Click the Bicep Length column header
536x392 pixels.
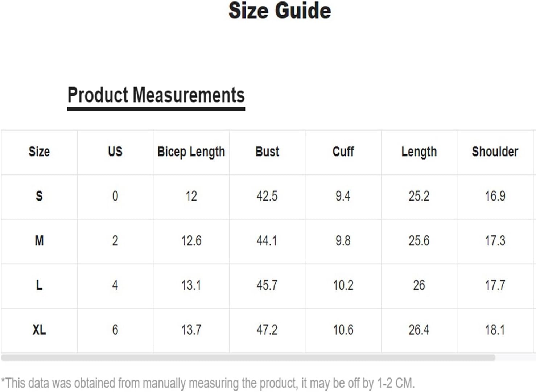click(191, 152)
